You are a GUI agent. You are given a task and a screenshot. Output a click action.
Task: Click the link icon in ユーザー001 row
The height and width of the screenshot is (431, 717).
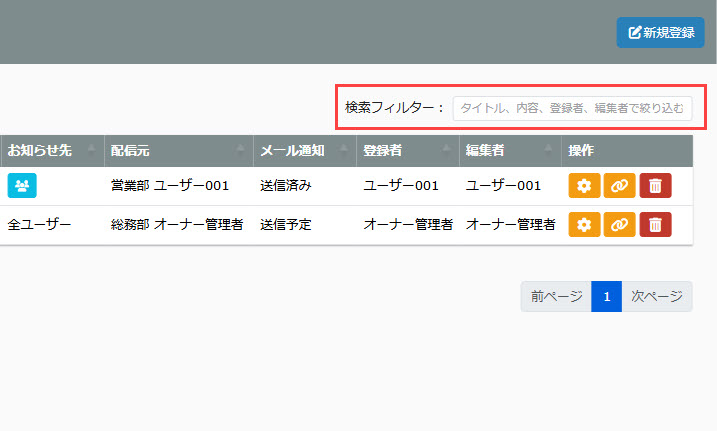pos(619,186)
